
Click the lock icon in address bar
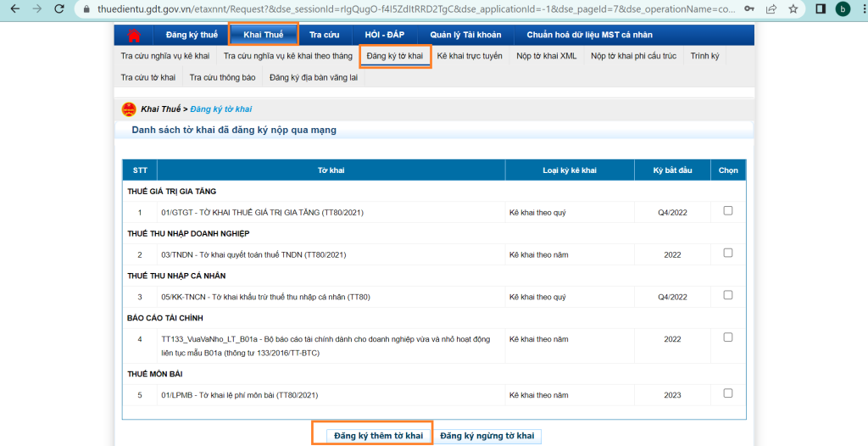tap(86, 8)
